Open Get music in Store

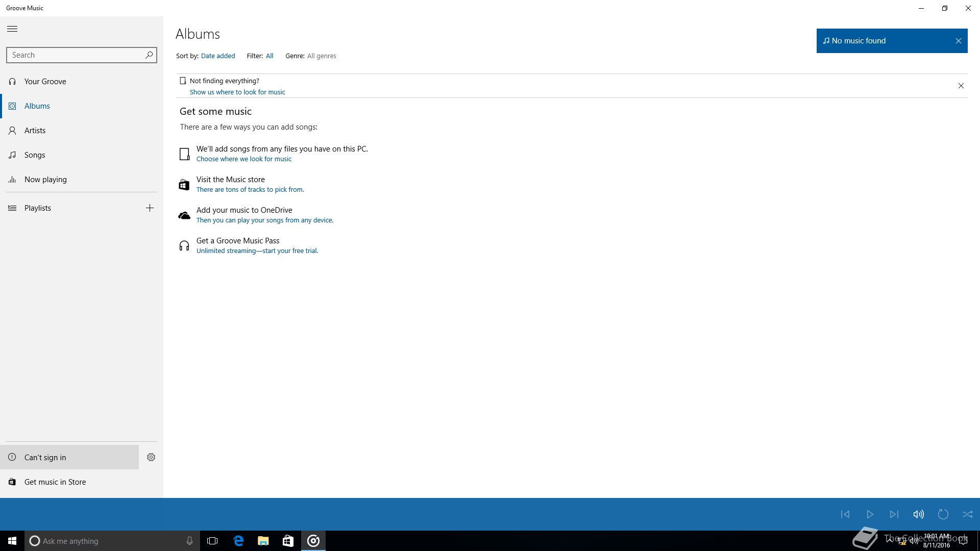[x=82, y=482]
